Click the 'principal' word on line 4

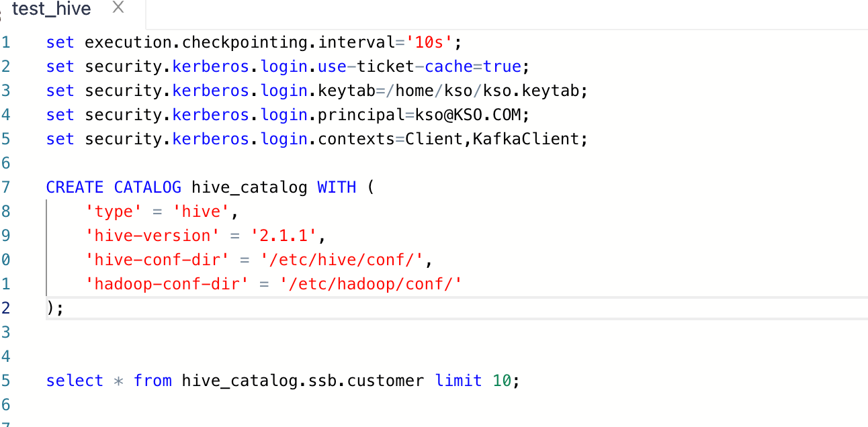tap(361, 115)
